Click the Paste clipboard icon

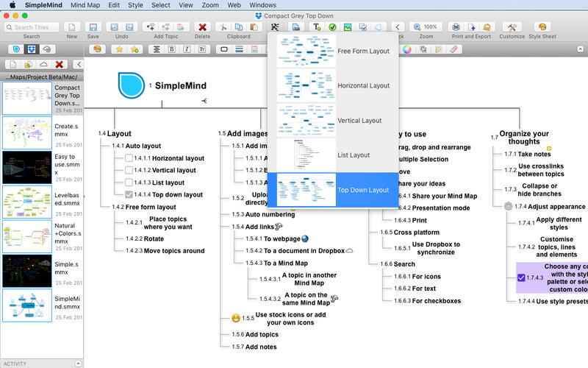click(254, 27)
